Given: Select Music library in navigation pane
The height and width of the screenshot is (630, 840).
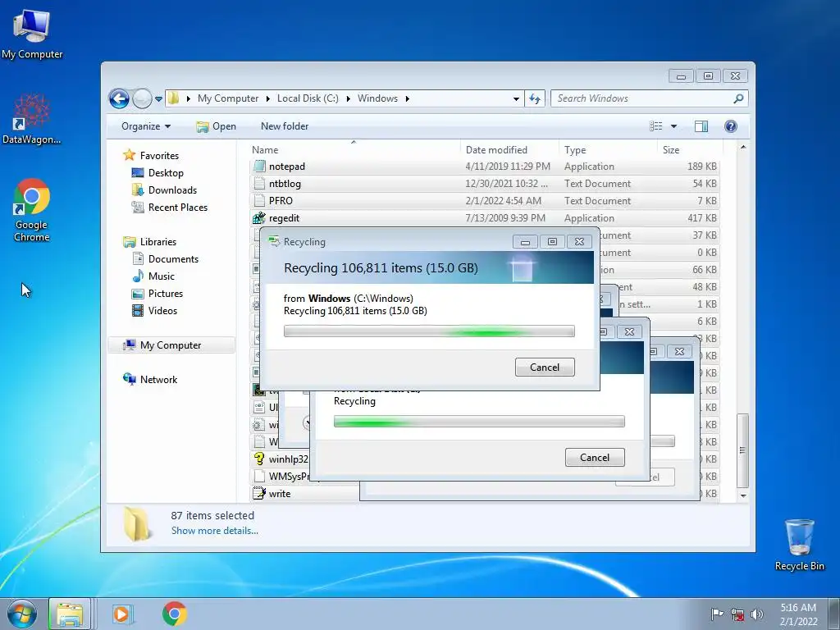Looking at the screenshot, I should 153,276.
